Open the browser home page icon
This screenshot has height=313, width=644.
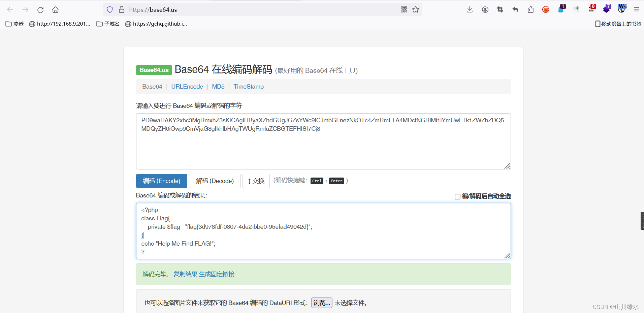(x=55, y=10)
